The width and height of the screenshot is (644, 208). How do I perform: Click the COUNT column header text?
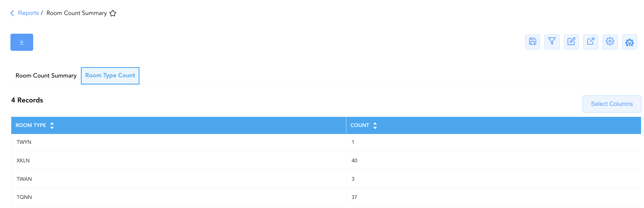point(360,125)
